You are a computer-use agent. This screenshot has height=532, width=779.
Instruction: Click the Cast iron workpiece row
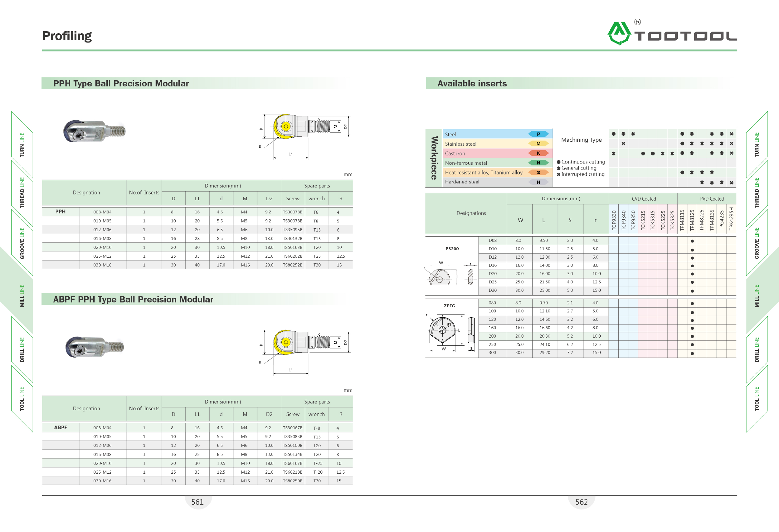pos(497,153)
